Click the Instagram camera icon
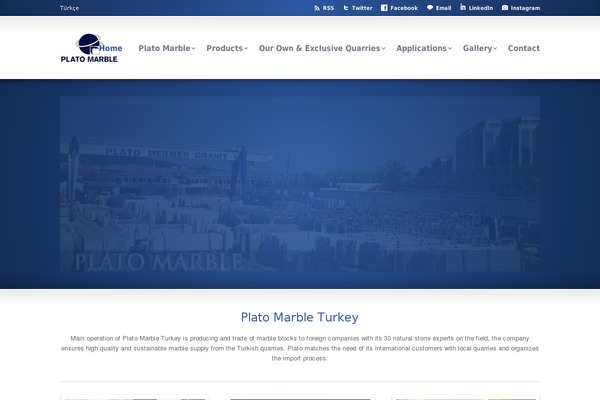Screen dimensions: 600x400 click(x=505, y=8)
